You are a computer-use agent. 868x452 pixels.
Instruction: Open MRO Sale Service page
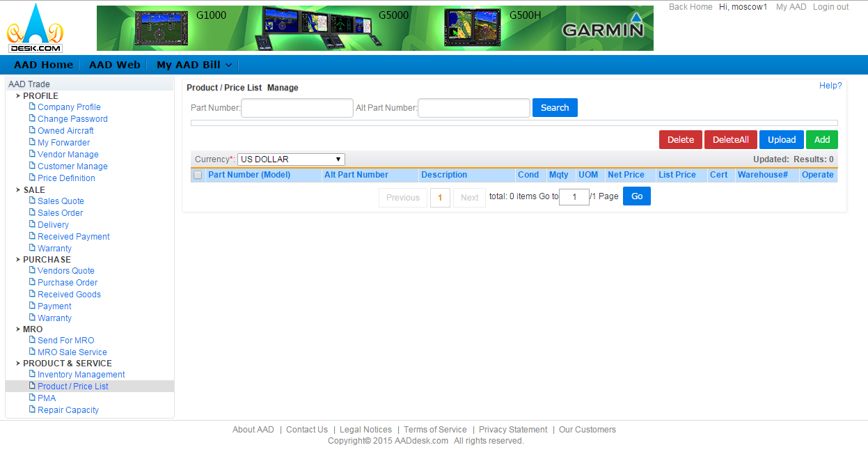tap(72, 352)
